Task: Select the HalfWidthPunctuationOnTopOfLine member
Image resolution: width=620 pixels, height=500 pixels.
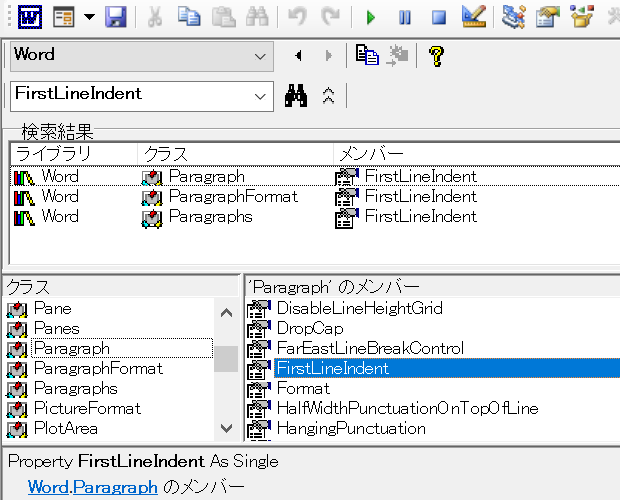Action: point(408,408)
